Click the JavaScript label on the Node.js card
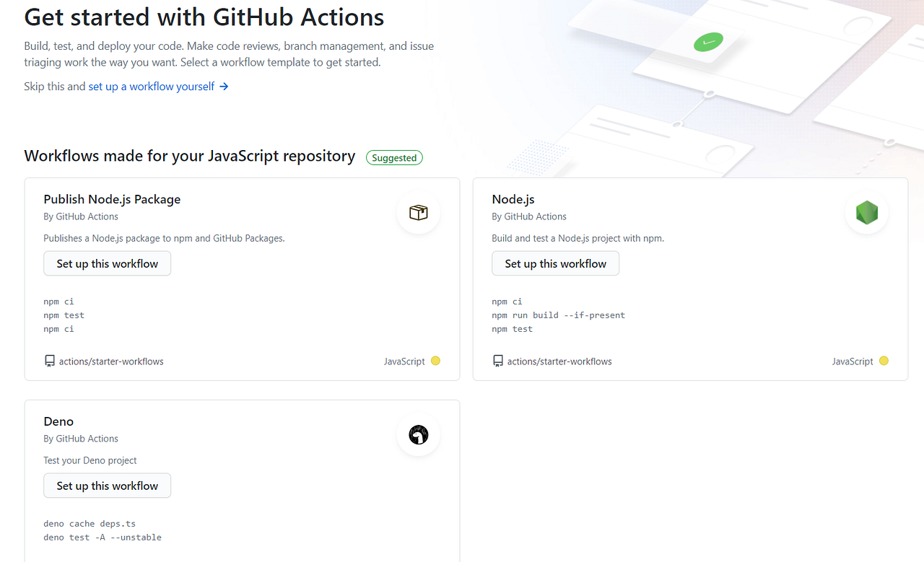The width and height of the screenshot is (924, 562). click(x=853, y=361)
